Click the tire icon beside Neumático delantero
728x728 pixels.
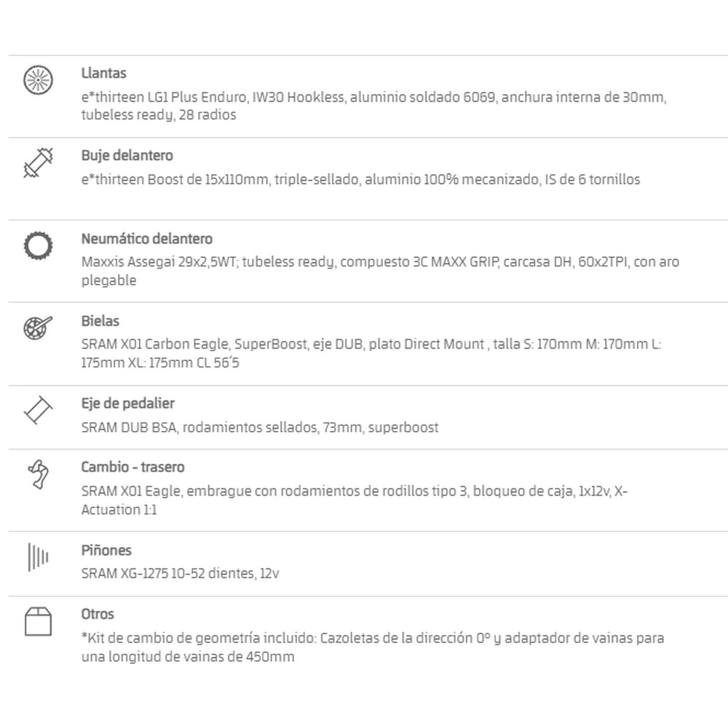pyautogui.click(x=38, y=245)
